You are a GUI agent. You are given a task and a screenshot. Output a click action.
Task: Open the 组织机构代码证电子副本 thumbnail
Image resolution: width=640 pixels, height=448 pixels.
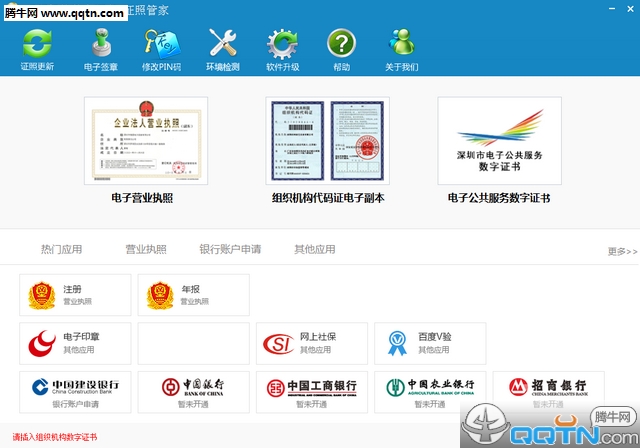pos(327,141)
